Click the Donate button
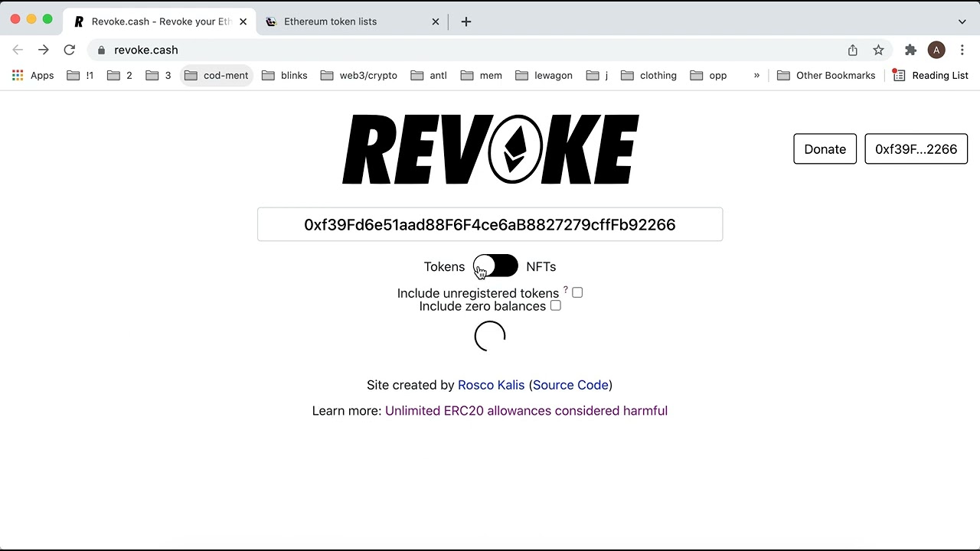This screenshot has height=551, width=980. (825, 149)
